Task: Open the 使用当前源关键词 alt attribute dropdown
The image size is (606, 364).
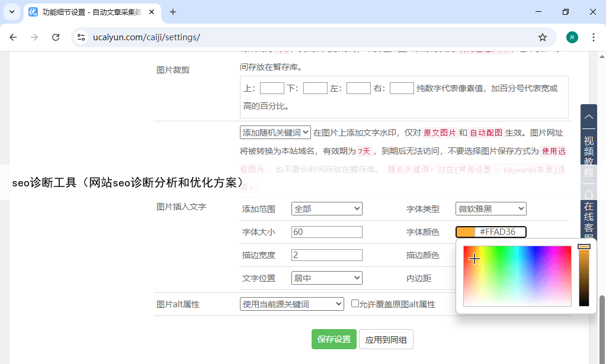Action: [x=291, y=304]
